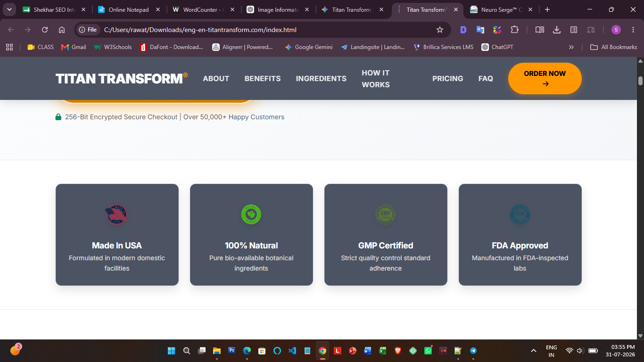Bookmark this page with the star icon
This screenshot has width=644, height=362.
click(440, 30)
